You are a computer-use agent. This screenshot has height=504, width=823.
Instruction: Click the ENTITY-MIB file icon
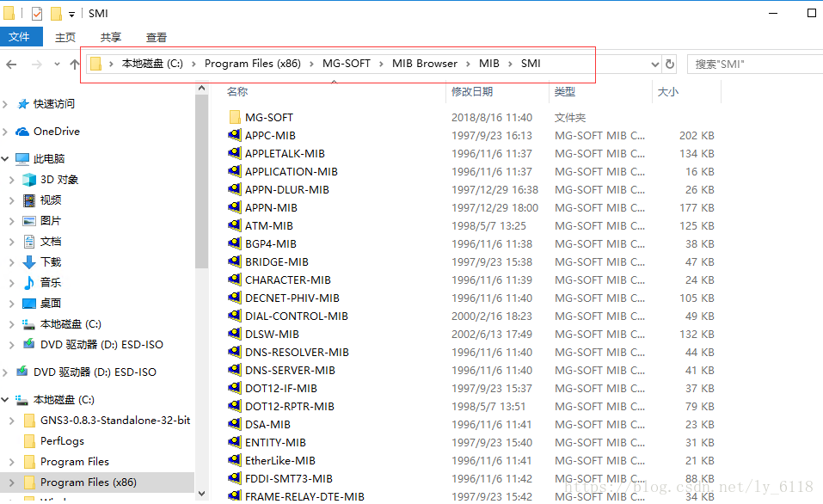(235, 442)
